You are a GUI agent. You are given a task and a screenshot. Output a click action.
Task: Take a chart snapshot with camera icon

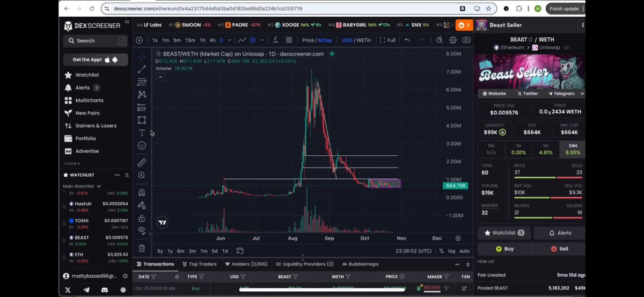466,40
